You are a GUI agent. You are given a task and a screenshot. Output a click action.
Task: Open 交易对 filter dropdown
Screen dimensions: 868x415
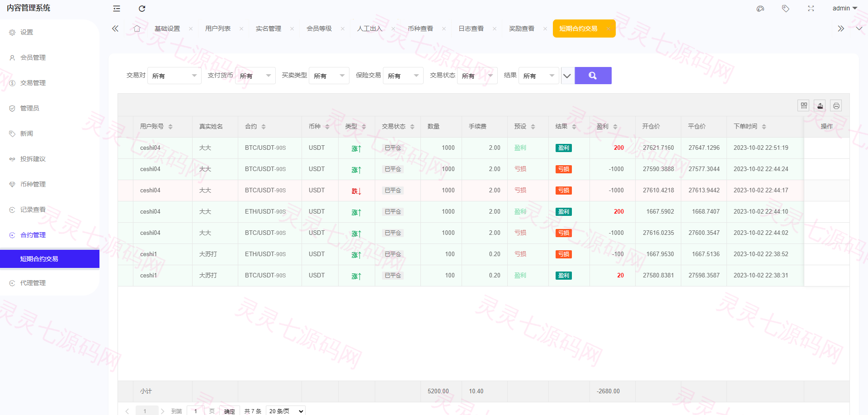click(x=175, y=76)
